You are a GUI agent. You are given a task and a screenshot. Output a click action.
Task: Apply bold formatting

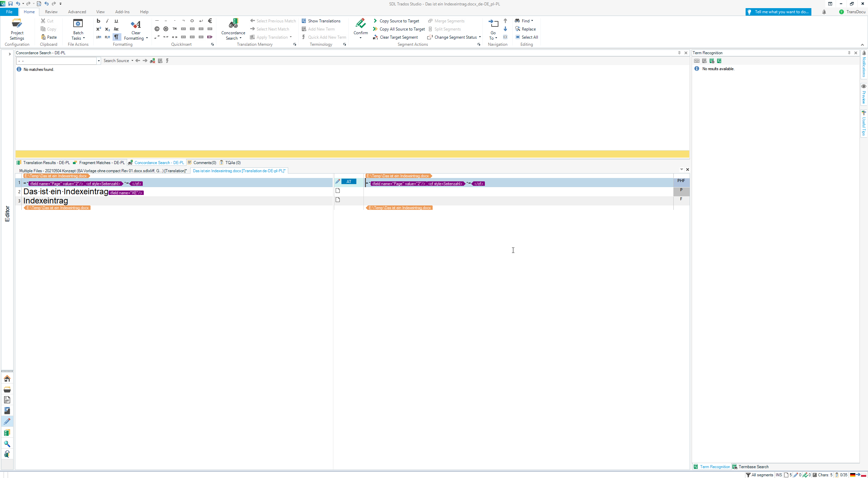coord(98,21)
